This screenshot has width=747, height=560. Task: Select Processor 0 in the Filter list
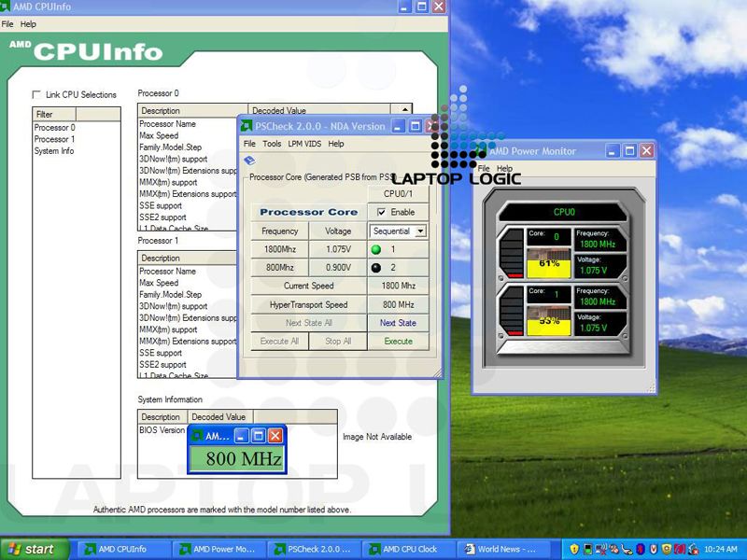(54, 128)
